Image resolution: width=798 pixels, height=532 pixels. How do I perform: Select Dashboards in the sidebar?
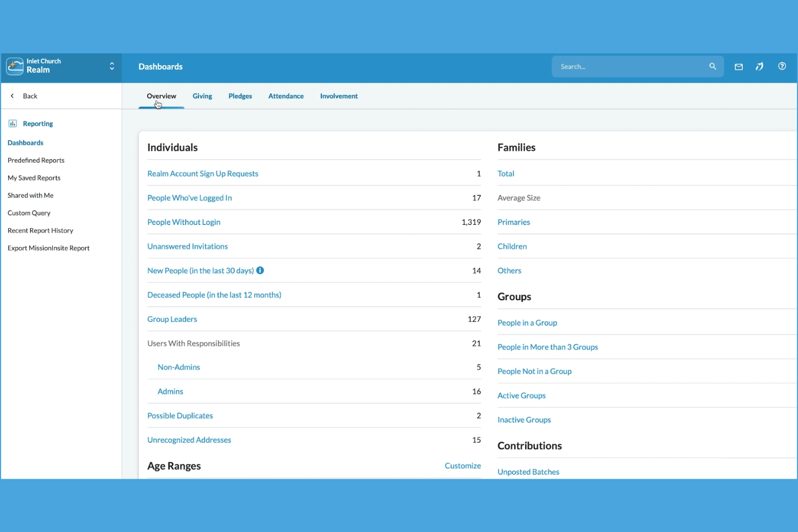[25, 143]
